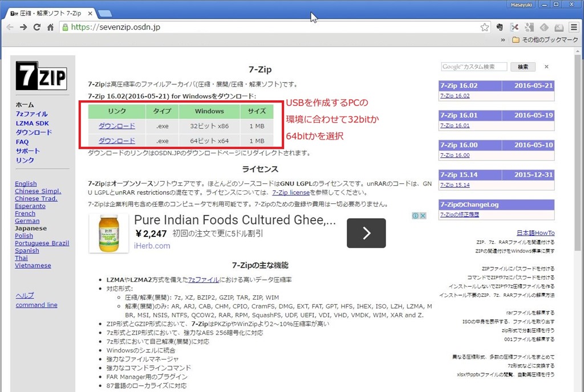Screen dimensions: 584x392
Task: Open the Polish language link
Action: pos(24,236)
